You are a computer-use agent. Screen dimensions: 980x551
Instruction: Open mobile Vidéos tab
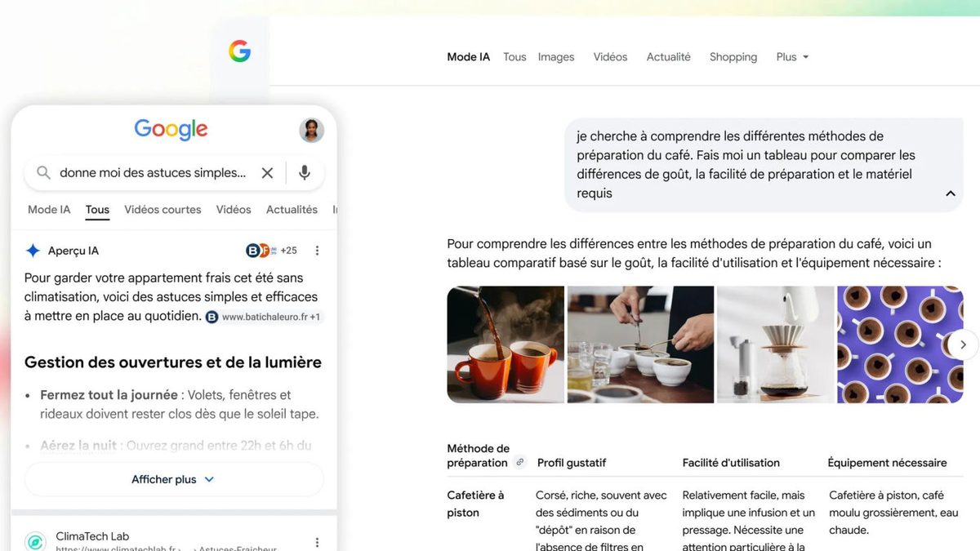coord(234,210)
